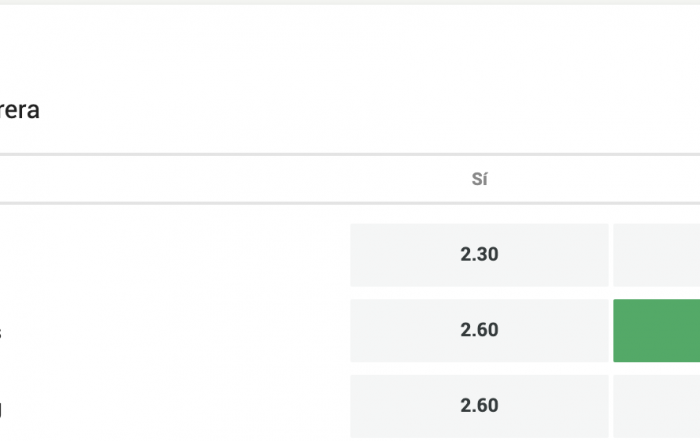Viewport: 700px width, 441px height.
Task: Deselect the green highlighted odds cell
Action: click(x=656, y=330)
